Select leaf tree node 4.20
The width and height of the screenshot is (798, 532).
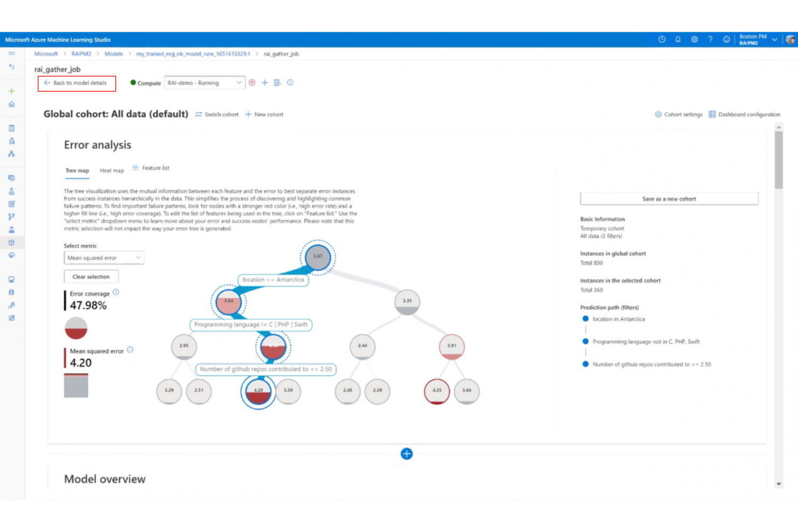point(258,391)
